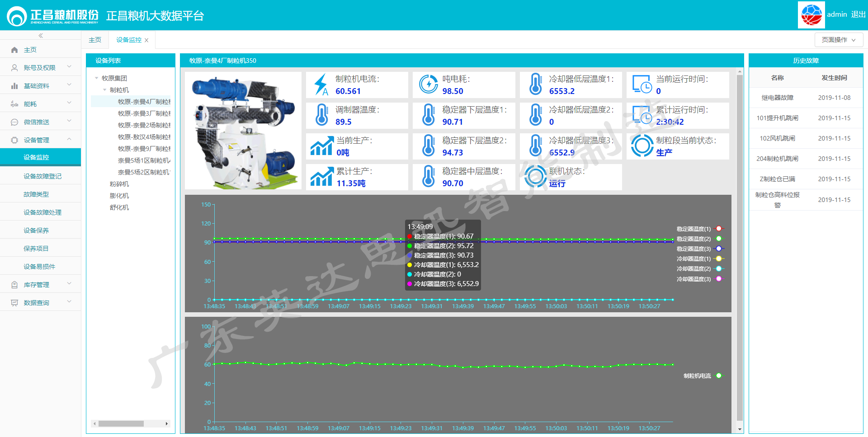
Task: Click the 微信推送 chat bubble icon
Action: pos(14,122)
